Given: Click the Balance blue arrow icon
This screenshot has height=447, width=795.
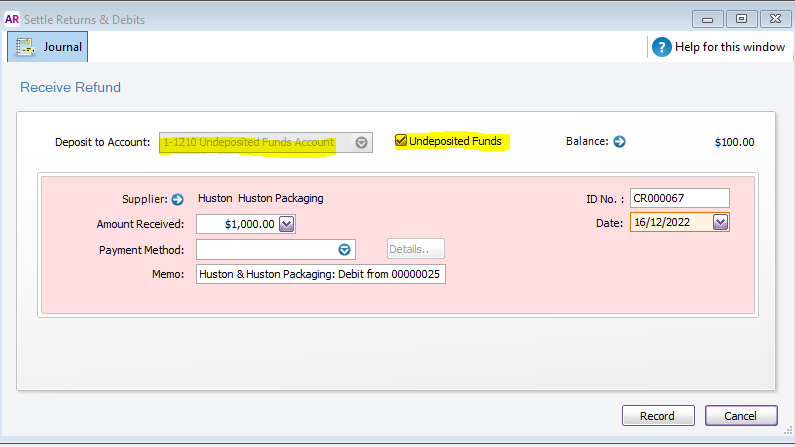Looking at the screenshot, I should pos(619,142).
